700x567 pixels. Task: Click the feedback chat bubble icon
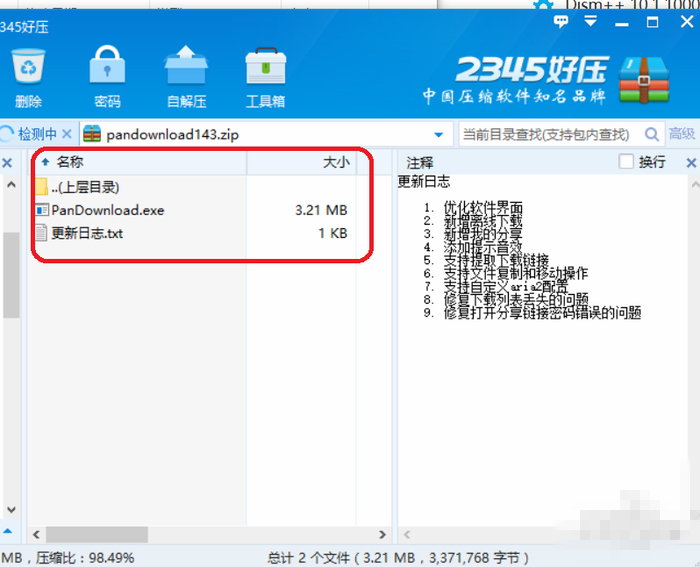click(561, 21)
